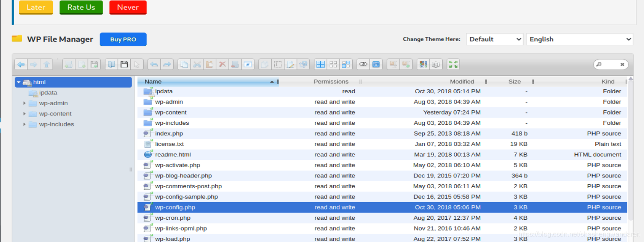Screen dimensions: 644x242
Task: Select the wp-includes folder in the file list
Action: (382, 123)
